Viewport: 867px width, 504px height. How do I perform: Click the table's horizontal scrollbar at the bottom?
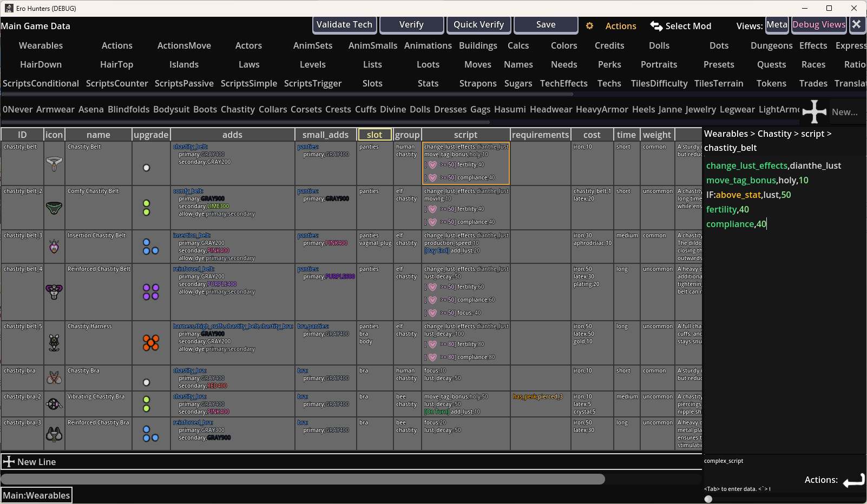pos(303,479)
